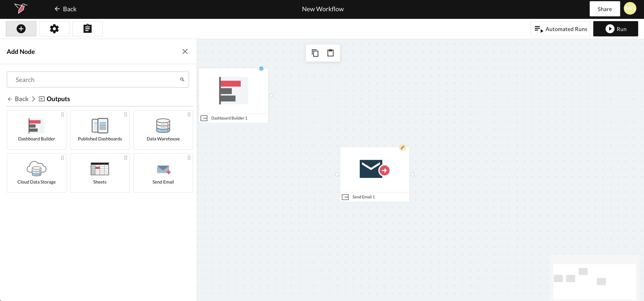
Task: Open the clipboard notes icon in toolbar
Action: 87,29
